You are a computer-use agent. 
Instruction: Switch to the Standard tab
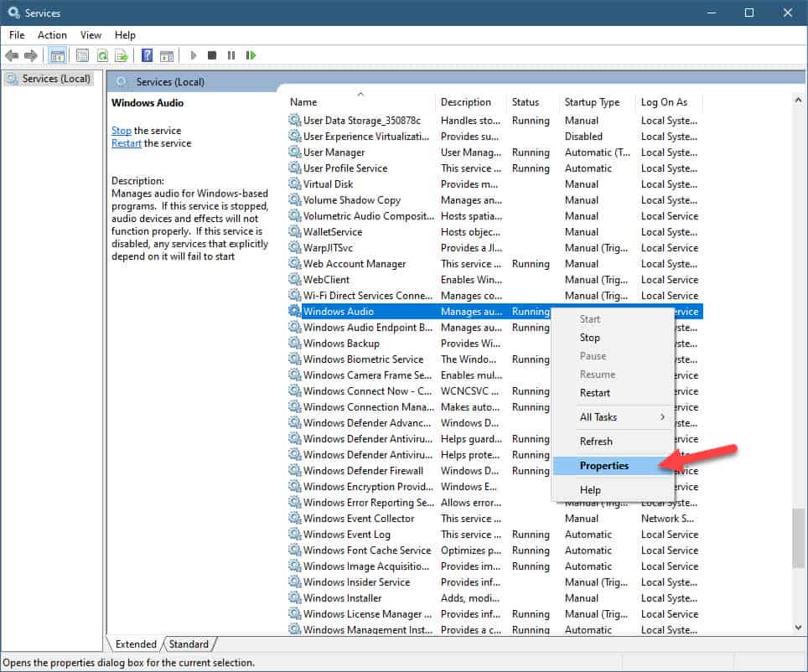(189, 644)
